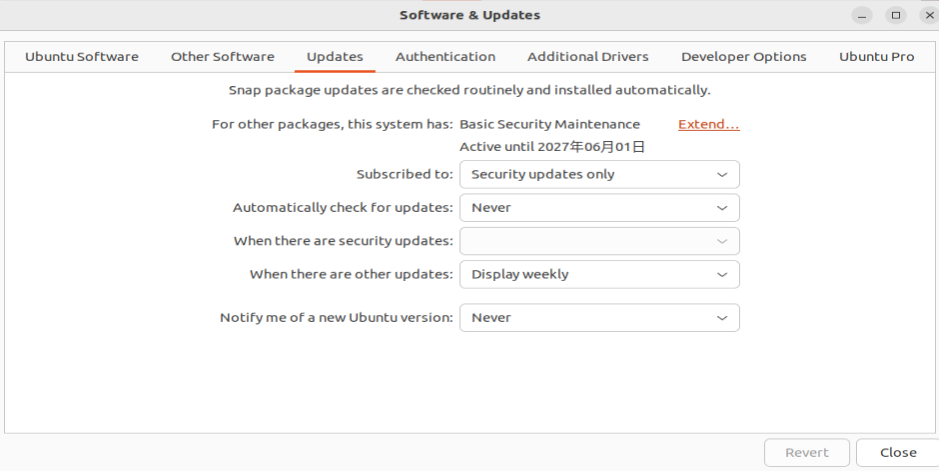Click the 'Software & Updates' window title

[470, 15]
